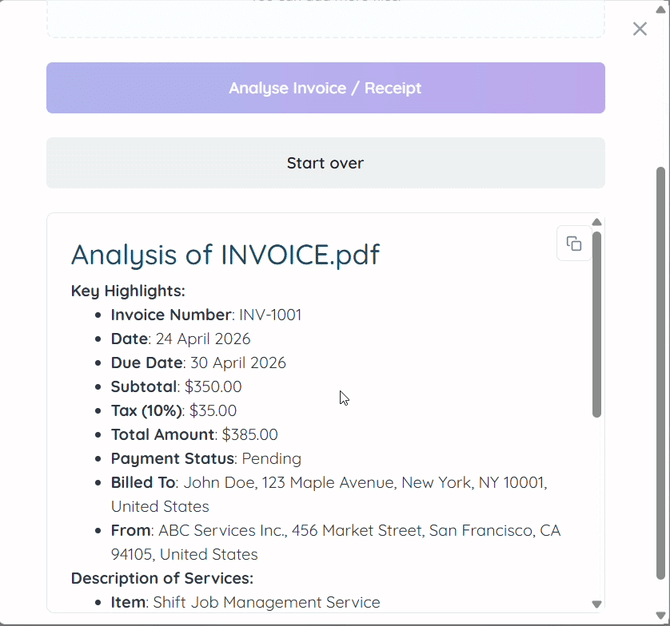Click the Due Date 30 April 2026 entry

(198, 363)
